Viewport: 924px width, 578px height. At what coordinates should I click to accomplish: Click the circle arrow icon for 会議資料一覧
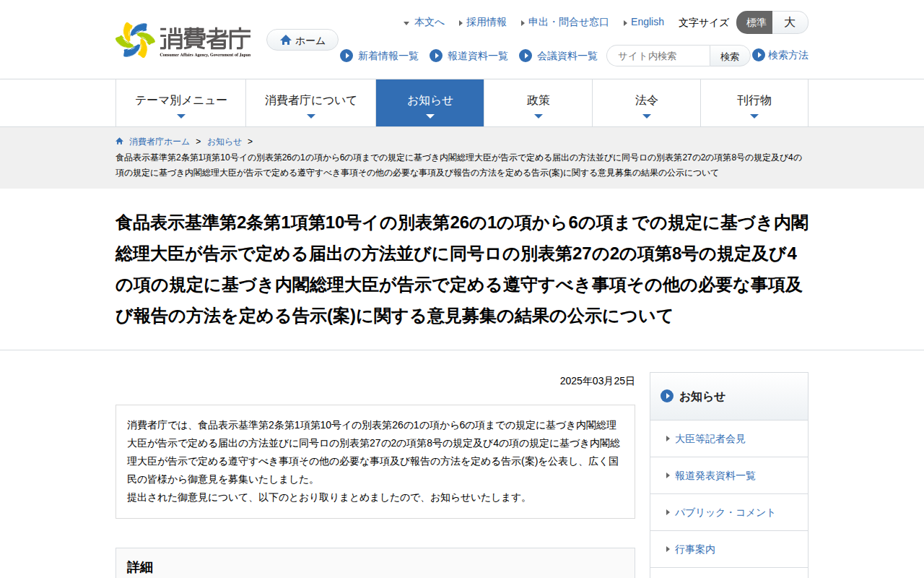coord(525,56)
